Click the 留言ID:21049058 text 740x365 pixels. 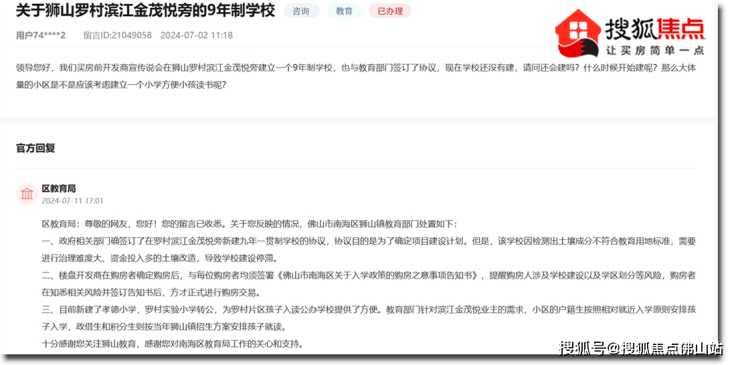(x=118, y=35)
